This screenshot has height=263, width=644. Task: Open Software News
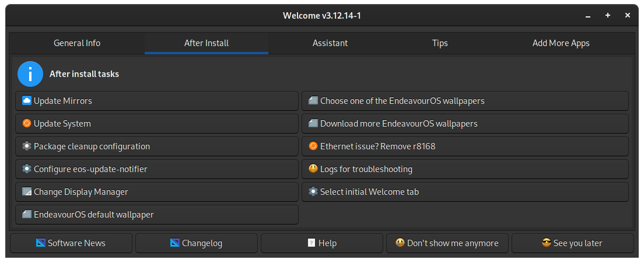click(x=71, y=243)
